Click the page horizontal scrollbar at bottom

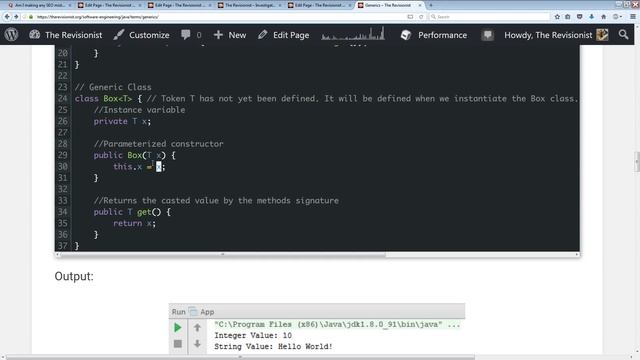point(240,357)
